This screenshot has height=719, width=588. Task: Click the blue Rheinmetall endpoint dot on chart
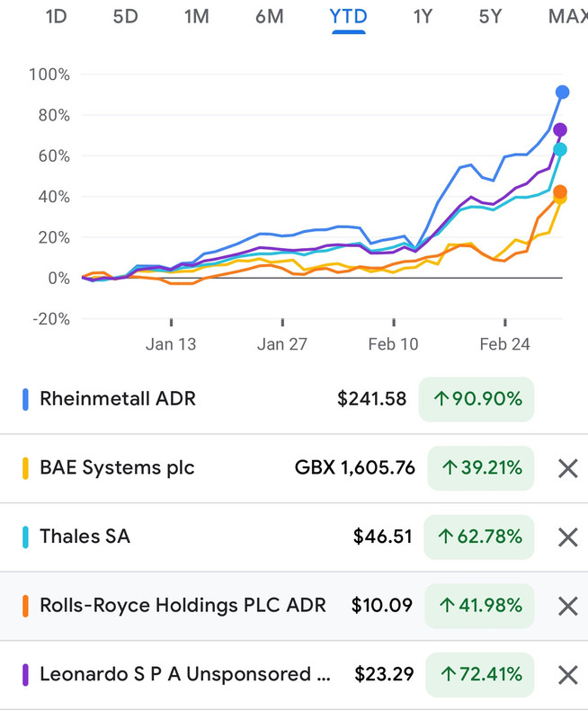[562, 93]
